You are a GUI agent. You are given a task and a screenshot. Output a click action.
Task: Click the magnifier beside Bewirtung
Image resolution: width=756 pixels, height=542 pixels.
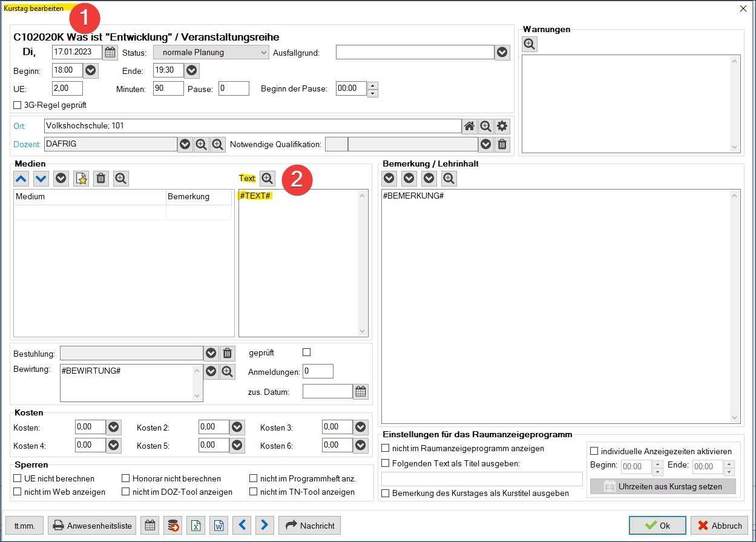point(227,372)
